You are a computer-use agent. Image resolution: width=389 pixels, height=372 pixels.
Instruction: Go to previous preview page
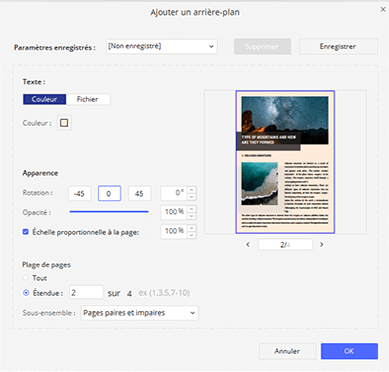point(248,245)
